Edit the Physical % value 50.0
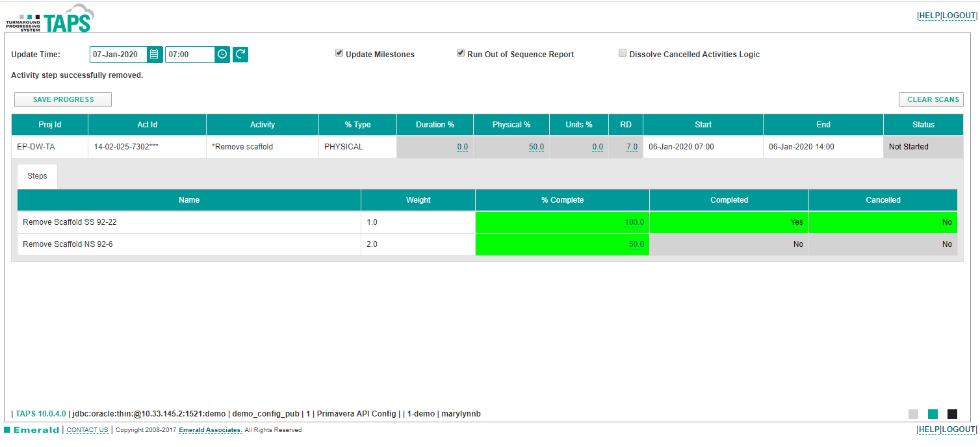Screen dimensions: 980x447 (x=536, y=146)
